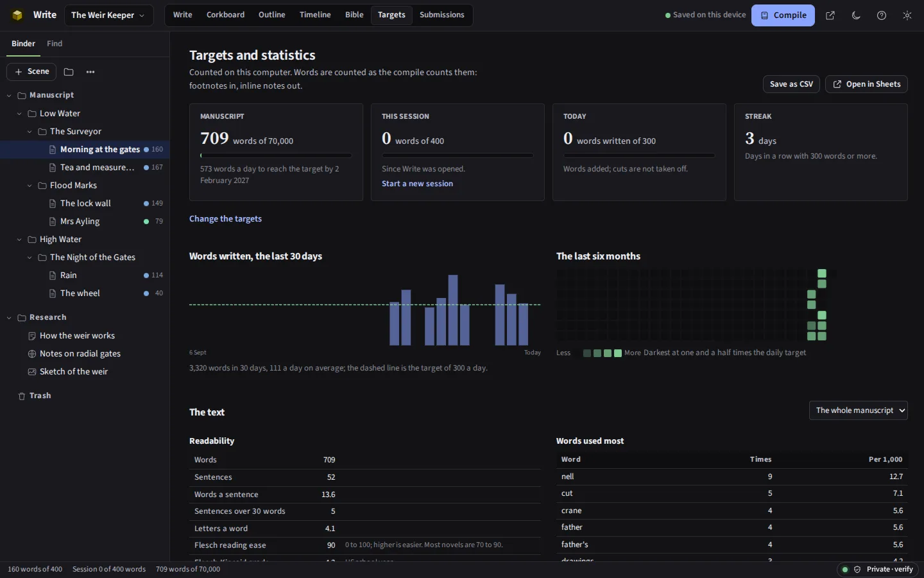Collapse The Surveyor chapter
Viewport: 924px width, 578px height.
pyautogui.click(x=30, y=131)
